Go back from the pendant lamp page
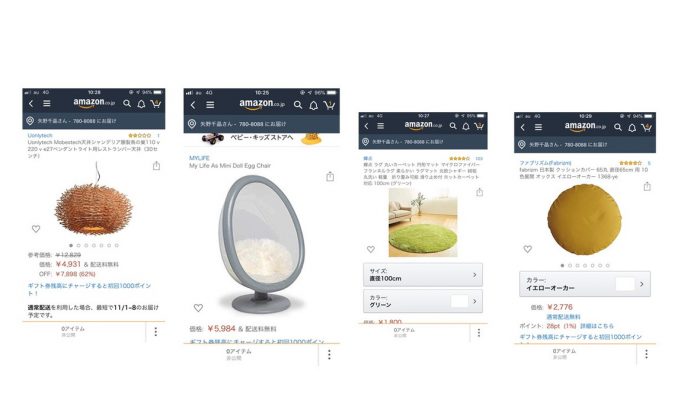The height and width of the screenshot is (400, 700). pyautogui.click(x=31, y=104)
